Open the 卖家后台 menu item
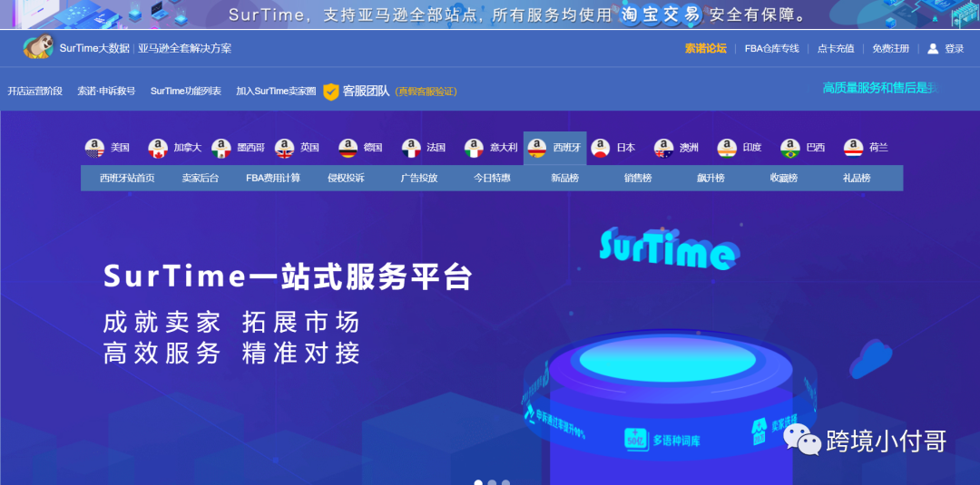Screen dimensions: 980x485 200,178
